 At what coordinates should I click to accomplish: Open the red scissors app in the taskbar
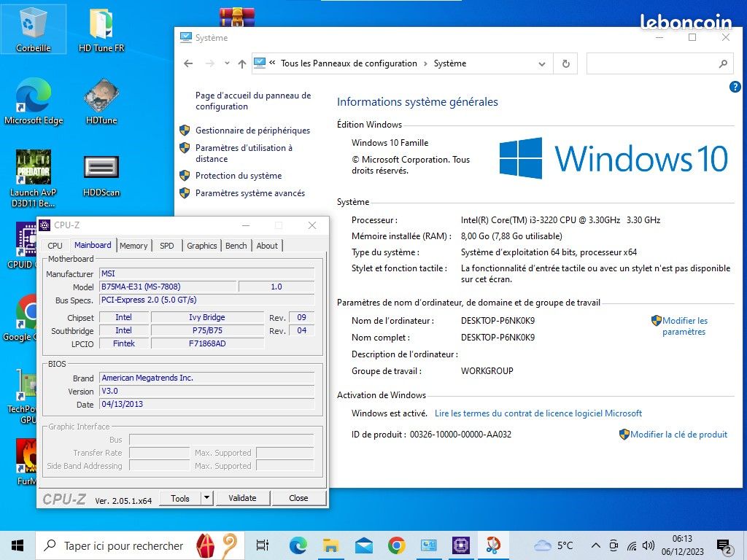(x=493, y=545)
